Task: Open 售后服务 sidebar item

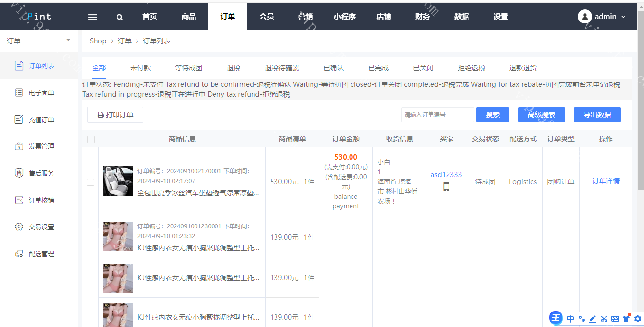Action: (41, 173)
